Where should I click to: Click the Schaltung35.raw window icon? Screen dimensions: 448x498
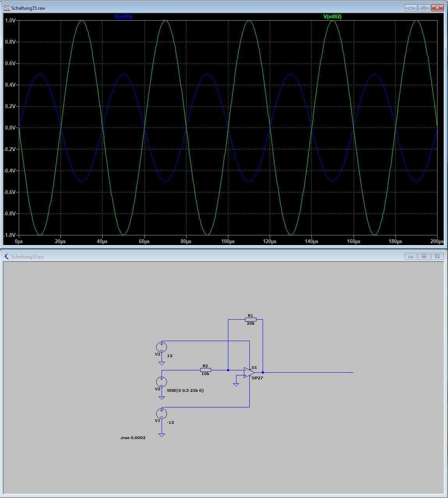7,8
